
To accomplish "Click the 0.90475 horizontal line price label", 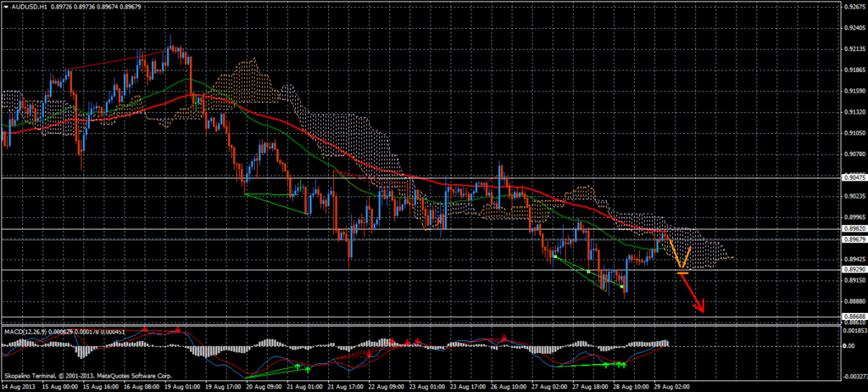I will click(853, 177).
